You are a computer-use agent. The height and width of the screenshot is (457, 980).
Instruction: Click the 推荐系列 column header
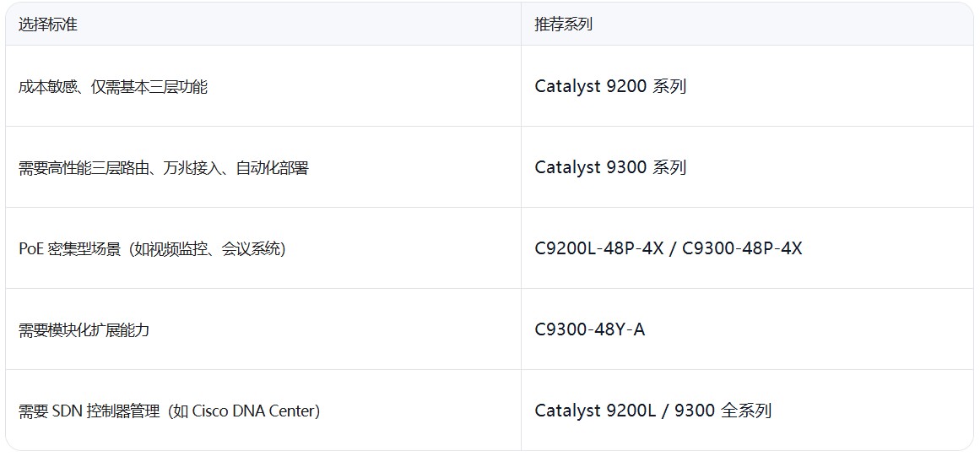(563, 24)
